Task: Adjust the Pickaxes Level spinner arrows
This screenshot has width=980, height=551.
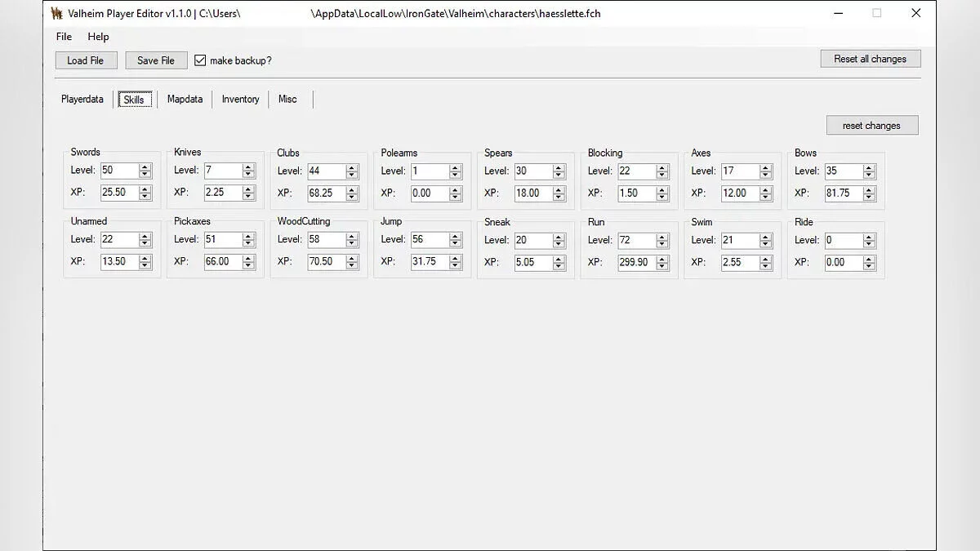Action: tap(248, 240)
